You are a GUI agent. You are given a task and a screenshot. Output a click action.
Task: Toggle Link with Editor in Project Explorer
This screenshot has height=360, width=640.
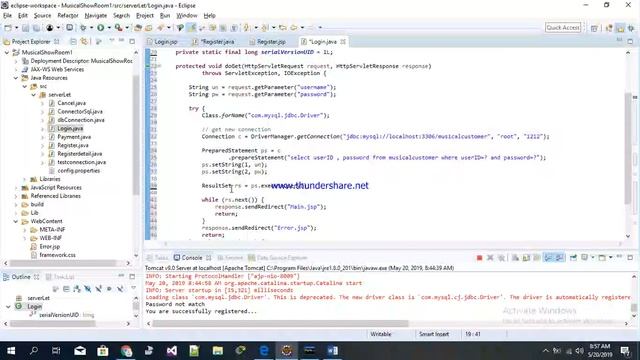pyautogui.click(x=84, y=42)
